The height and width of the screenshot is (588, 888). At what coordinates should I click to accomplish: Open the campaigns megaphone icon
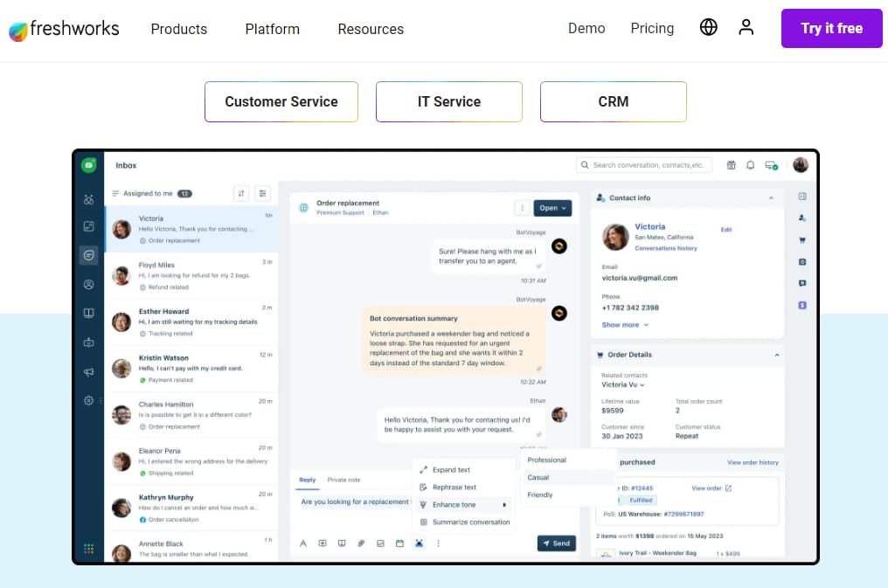(89, 372)
